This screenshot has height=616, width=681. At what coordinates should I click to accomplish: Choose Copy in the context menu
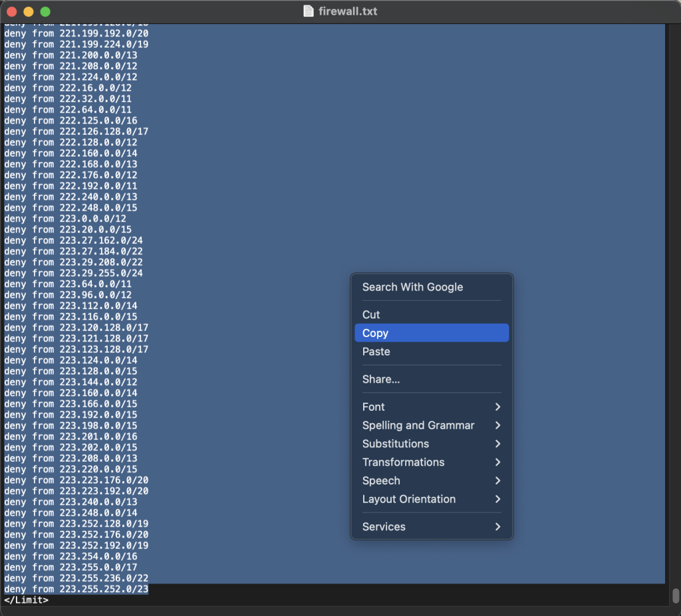tap(375, 333)
